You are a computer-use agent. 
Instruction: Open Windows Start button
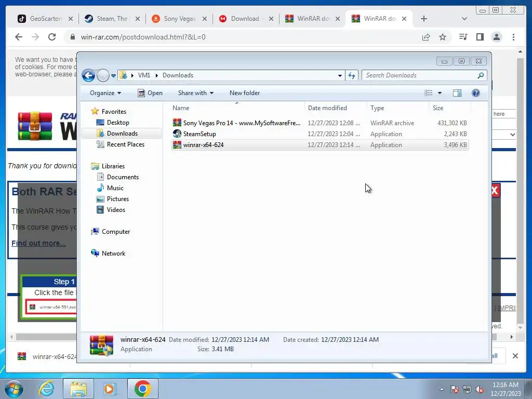[14, 389]
